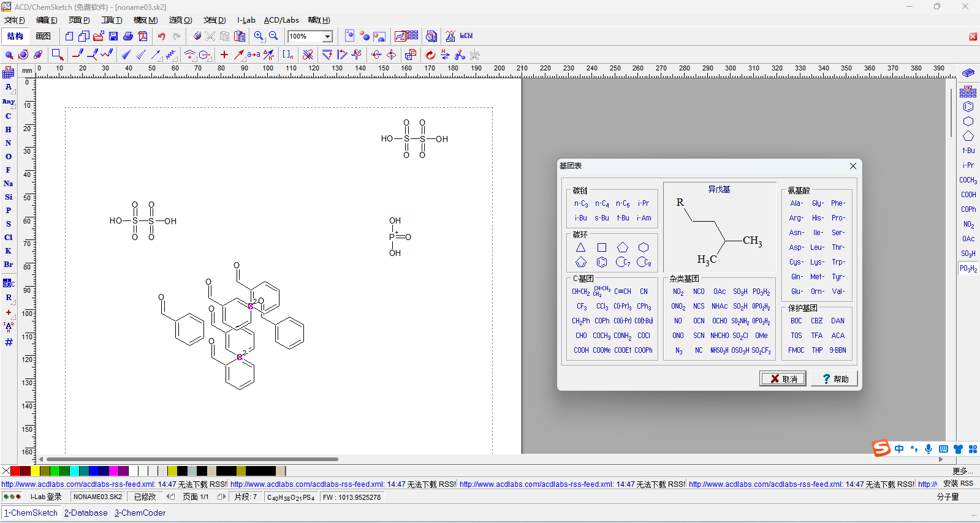
Task: Choose COOH in C-基团 list
Action: click(x=581, y=350)
